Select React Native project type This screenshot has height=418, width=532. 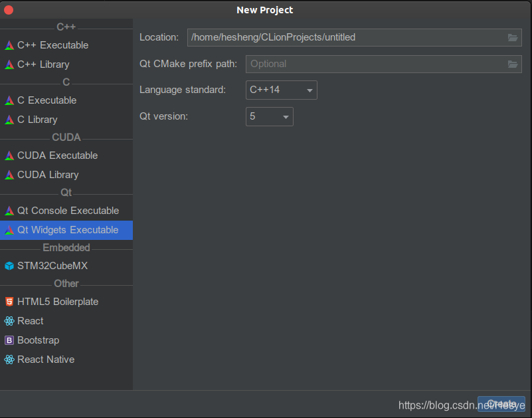pos(66,360)
